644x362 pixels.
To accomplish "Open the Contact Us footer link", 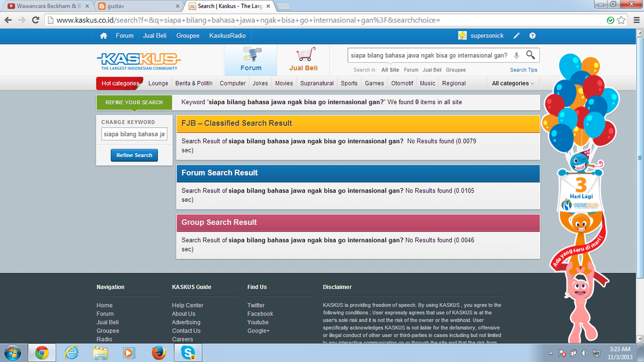I will [x=186, y=331].
